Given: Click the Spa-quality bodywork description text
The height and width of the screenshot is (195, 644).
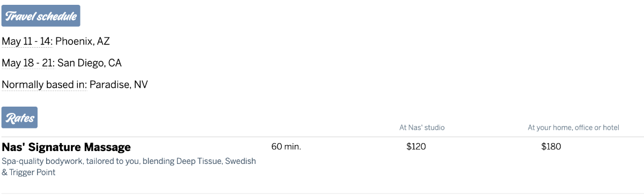Looking at the screenshot, I should (129, 167).
